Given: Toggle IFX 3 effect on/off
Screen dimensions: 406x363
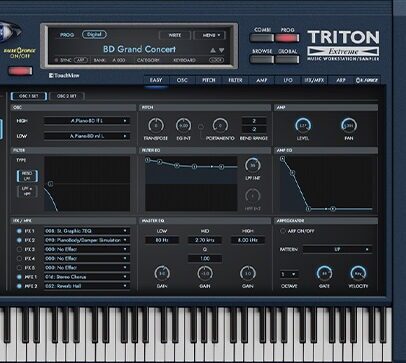Looking at the screenshot, I should [19, 249].
